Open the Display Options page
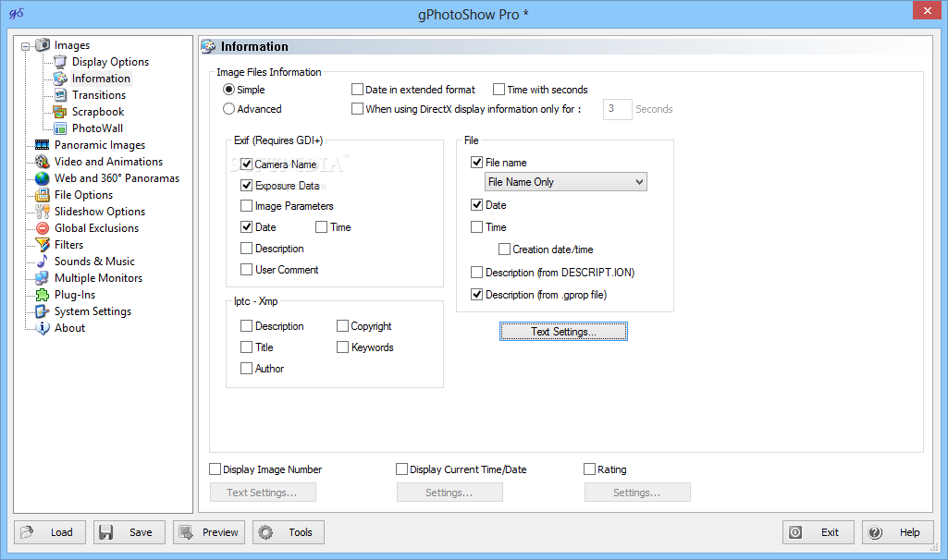The width and height of the screenshot is (948, 560). [110, 62]
